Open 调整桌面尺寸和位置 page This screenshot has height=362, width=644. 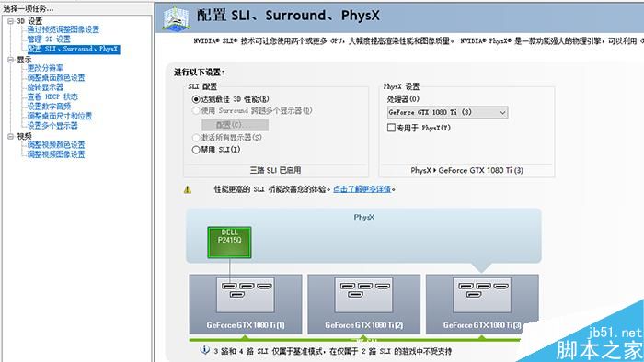[60, 116]
